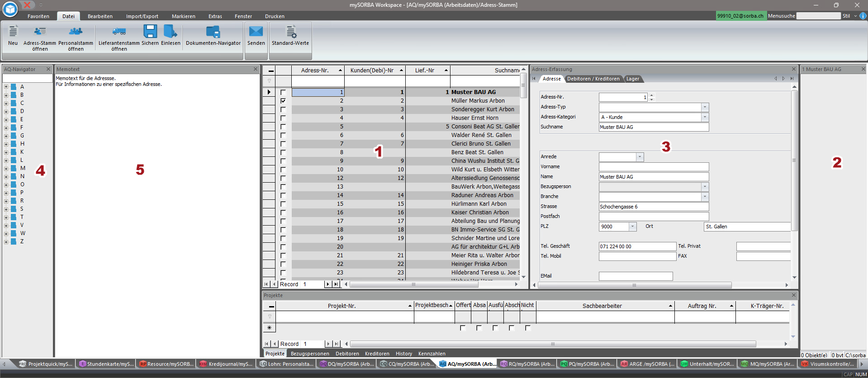This screenshot has width=868, height=378.
Task: Click the Einlesen import icon
Action: (x=171, y=31)
